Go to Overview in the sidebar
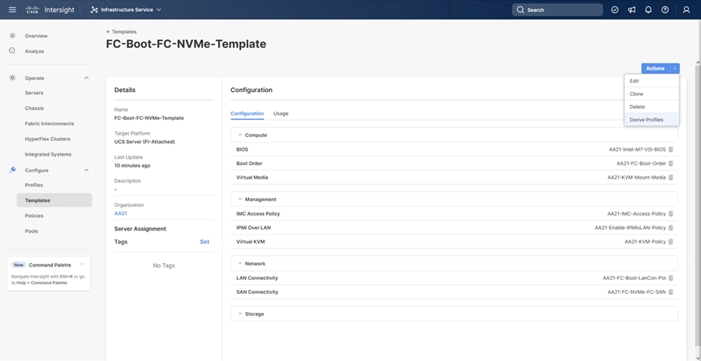The height and width of the screenshot is (361, 701). (36, 36)
